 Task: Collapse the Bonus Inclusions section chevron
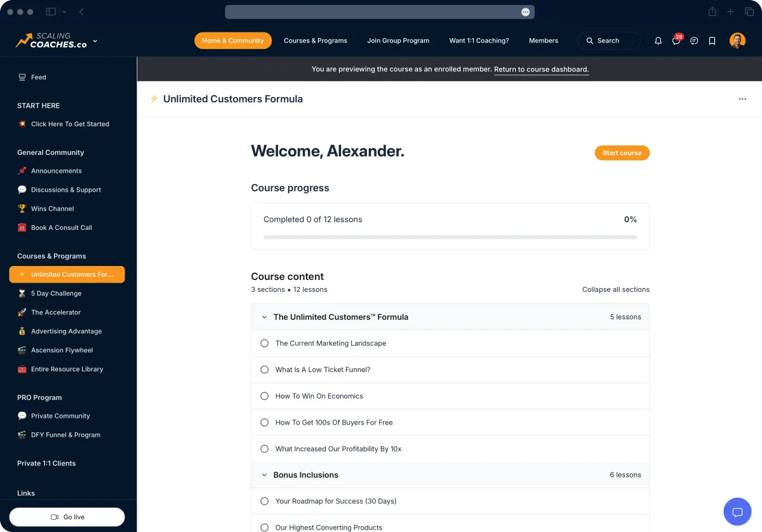coord(264,475)
